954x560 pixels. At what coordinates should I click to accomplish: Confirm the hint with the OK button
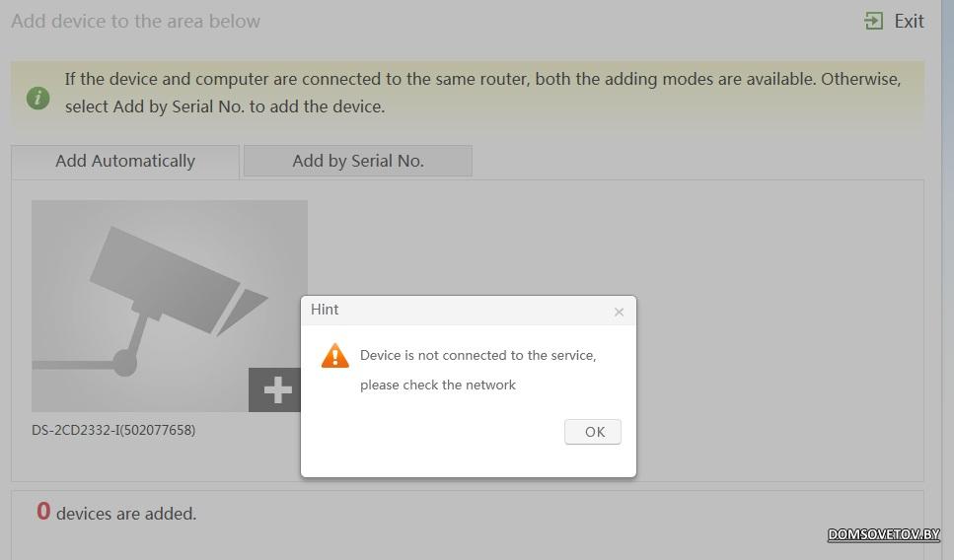click(x=593, y=432)
